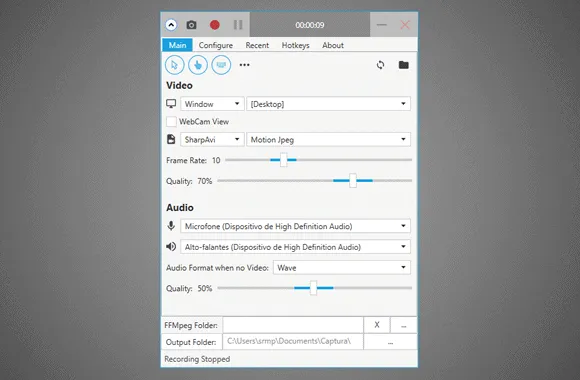This screenshot has height=380, width=580.
Task: Open the Microfone input device dropdown
Action: coord(295,226)
